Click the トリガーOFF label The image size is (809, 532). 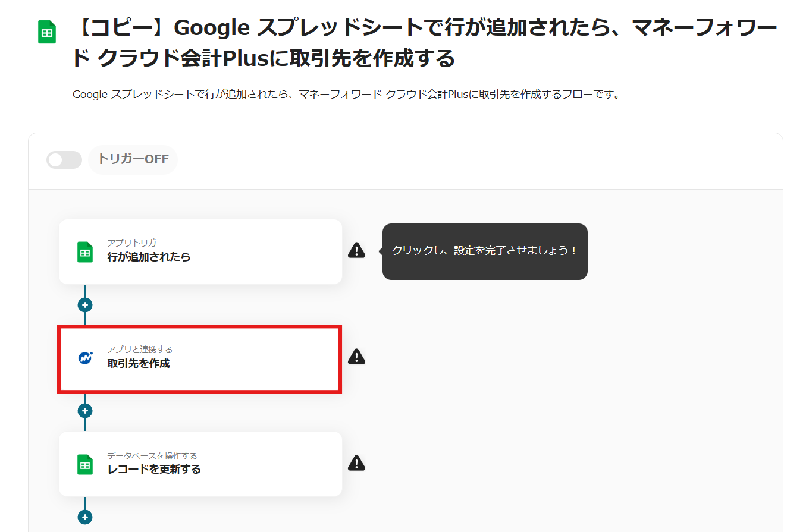[x=133, y=159]
